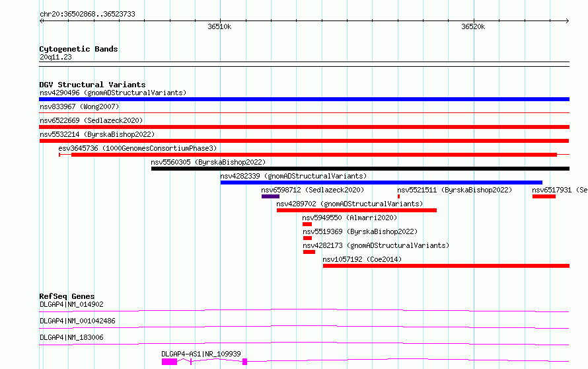Click the thick red nsv5532214 bar
588x369 pixels.
[304, 141]
